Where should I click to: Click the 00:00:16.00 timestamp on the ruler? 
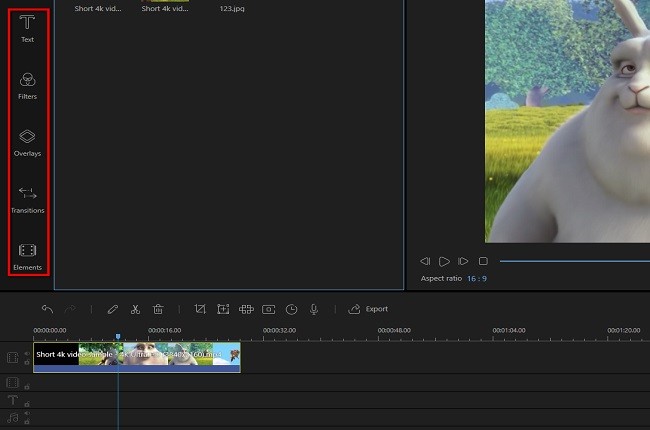pos(165,330)
